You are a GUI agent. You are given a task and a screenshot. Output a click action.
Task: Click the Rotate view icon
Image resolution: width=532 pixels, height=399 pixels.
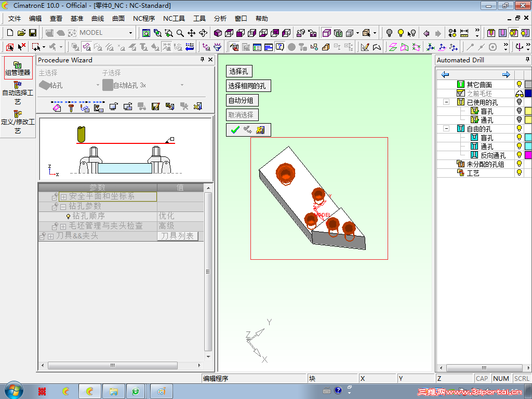click(203, 33)
